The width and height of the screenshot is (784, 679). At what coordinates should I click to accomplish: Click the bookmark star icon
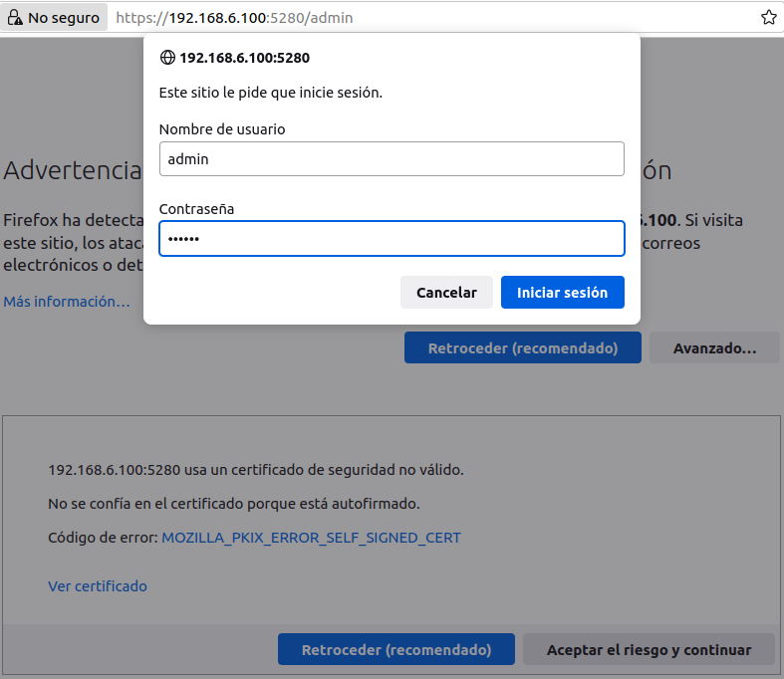pos(768,18)
